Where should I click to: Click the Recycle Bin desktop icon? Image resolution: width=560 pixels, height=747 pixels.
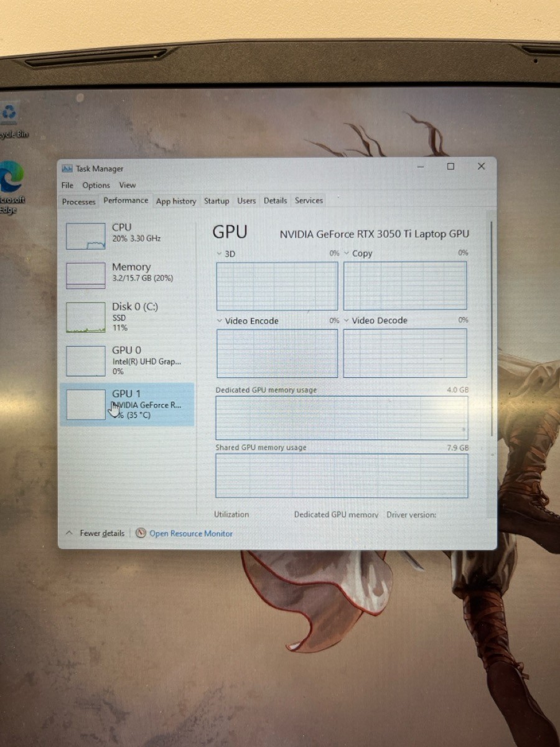tap(11, 120)
